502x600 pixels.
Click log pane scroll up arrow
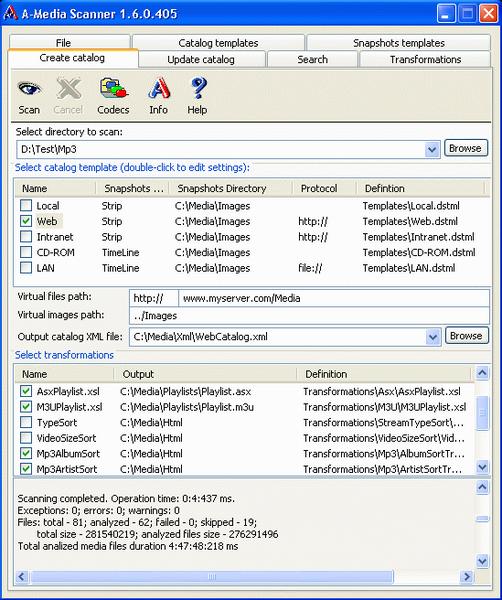click(482, 487)
